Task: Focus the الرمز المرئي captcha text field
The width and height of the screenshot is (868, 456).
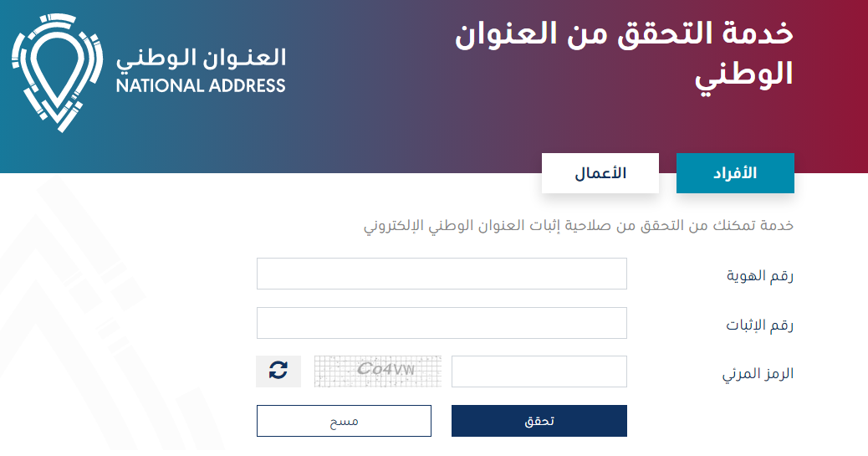Action: click(539, 371)
